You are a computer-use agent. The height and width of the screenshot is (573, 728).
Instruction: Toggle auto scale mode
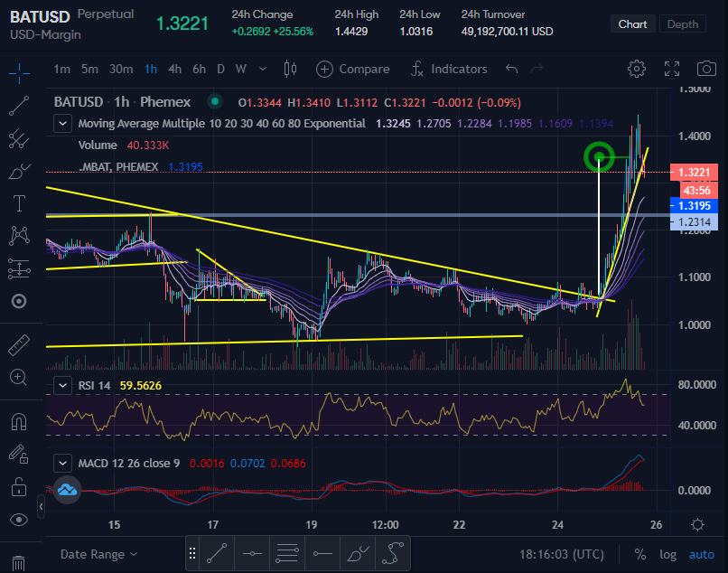pyautogui.click(x=702, y=554)
